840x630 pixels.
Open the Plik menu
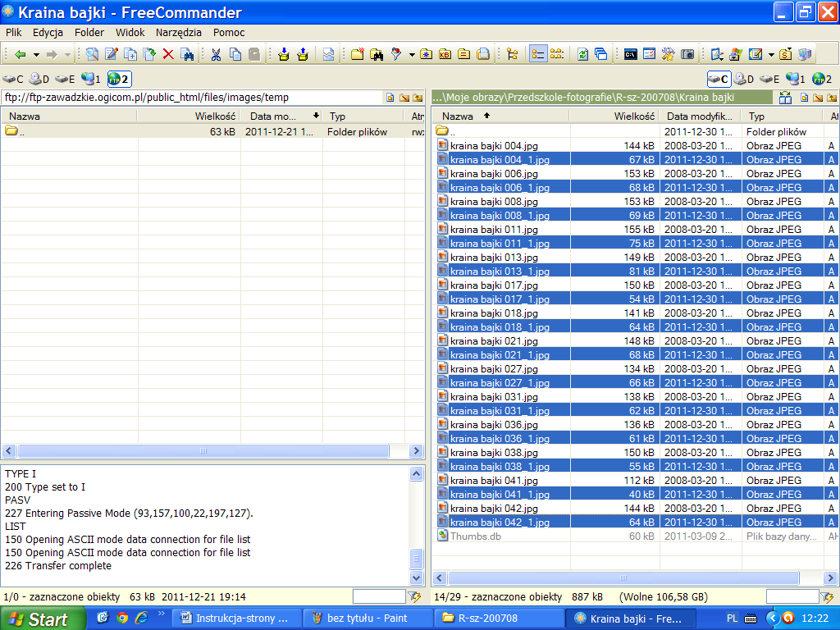pyautogui.click(x=13, y=32)
